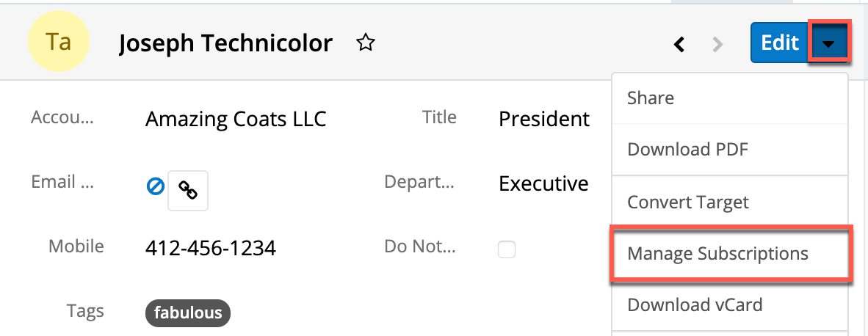
Task: Click the opted-out email icon
Action: (x=155, y=188)
